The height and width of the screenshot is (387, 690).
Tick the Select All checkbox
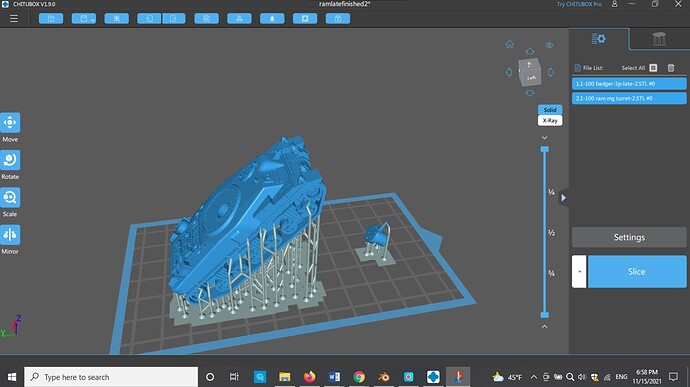tap(653, 68)
